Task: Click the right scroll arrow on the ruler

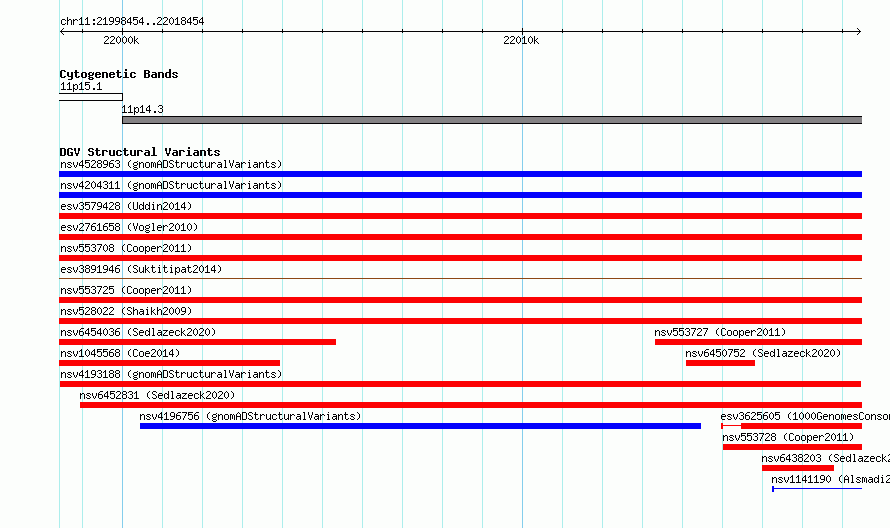Action: point(858,32)
